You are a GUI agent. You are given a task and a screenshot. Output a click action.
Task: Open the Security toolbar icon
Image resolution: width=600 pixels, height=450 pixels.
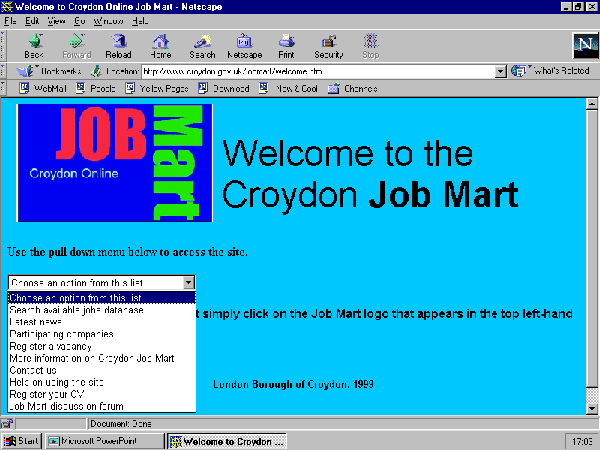329,46
